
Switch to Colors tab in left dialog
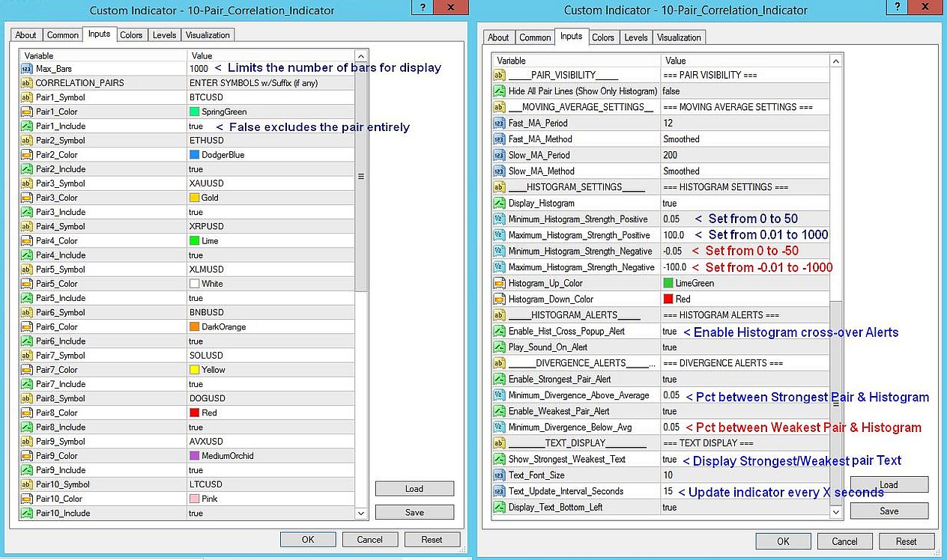tap(131, 35)
